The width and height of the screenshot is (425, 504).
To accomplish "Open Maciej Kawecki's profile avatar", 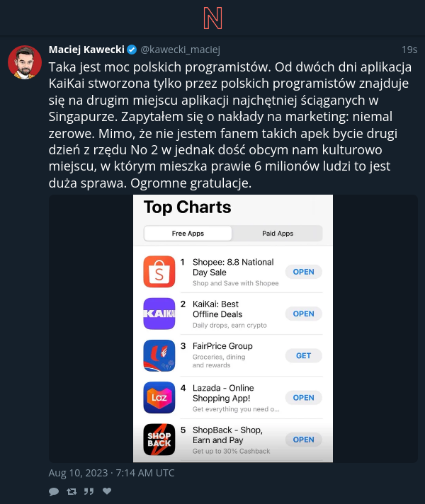I will (x=25, y=62).
